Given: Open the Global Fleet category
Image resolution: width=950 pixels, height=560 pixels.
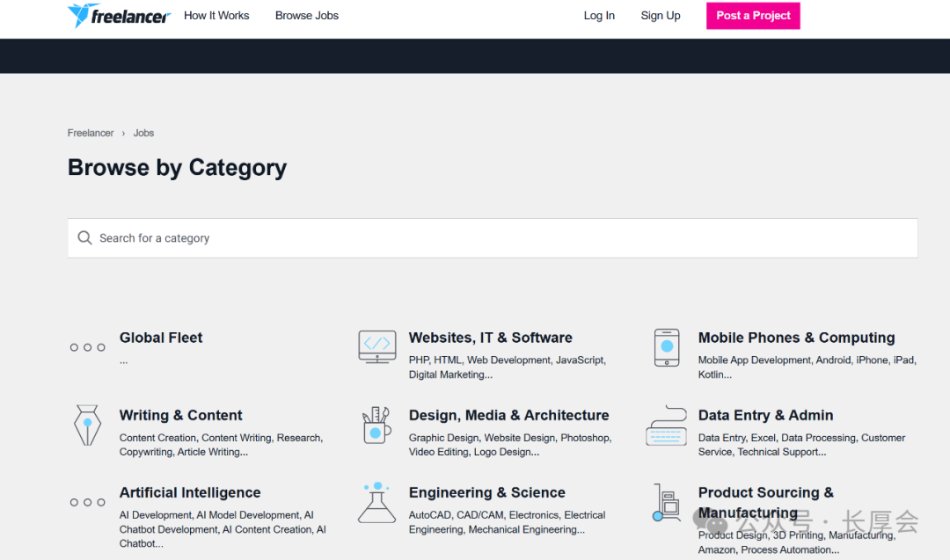Looking at the screenshot, I should 161,338.
